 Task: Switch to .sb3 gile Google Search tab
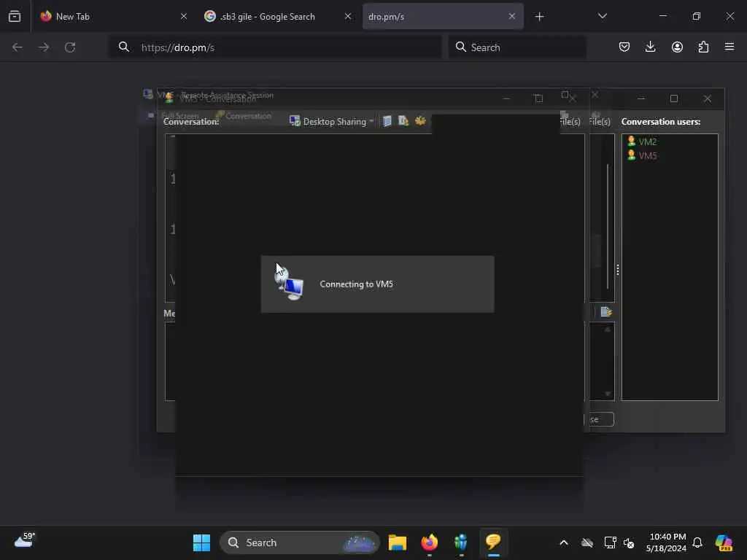click(278, 16)
